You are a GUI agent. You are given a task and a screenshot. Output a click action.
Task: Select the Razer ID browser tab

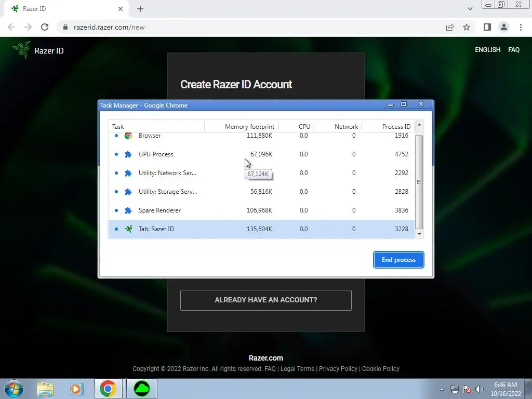point(66,9)
